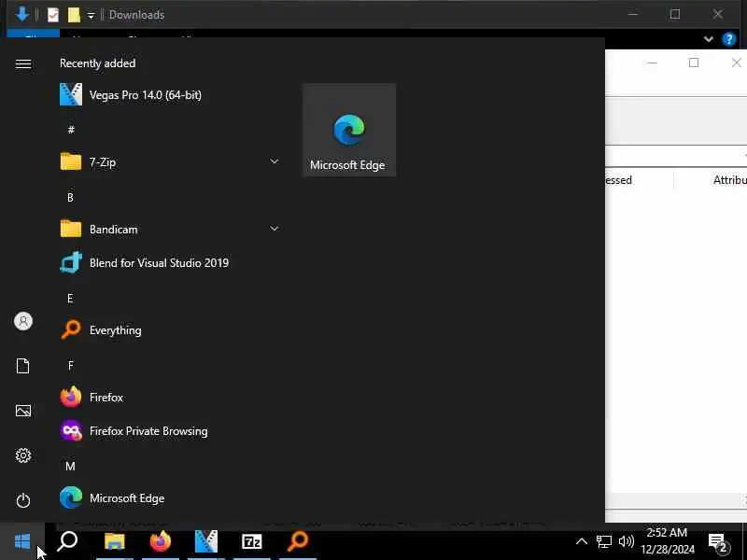Viewport: 747px width, 560px height.
Task: Open the Bandicam folder entry
Action: pyautogui.click(x=169, y=229)
